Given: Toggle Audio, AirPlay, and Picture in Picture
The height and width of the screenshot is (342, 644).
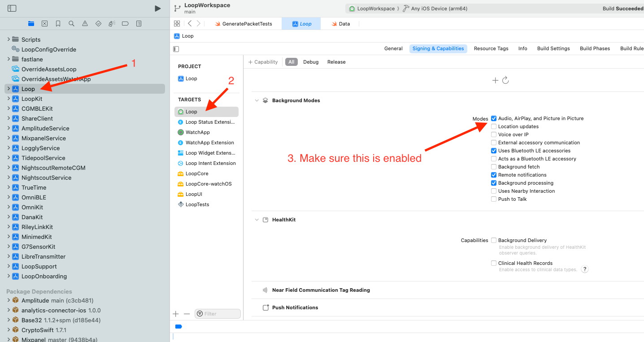Looking at the screenshot, I should click(494, 118).
